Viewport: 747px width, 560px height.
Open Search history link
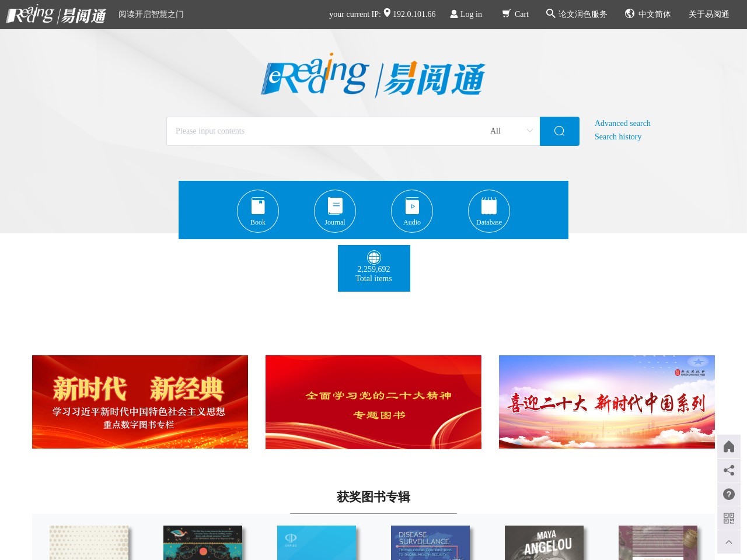coord(618,136)
